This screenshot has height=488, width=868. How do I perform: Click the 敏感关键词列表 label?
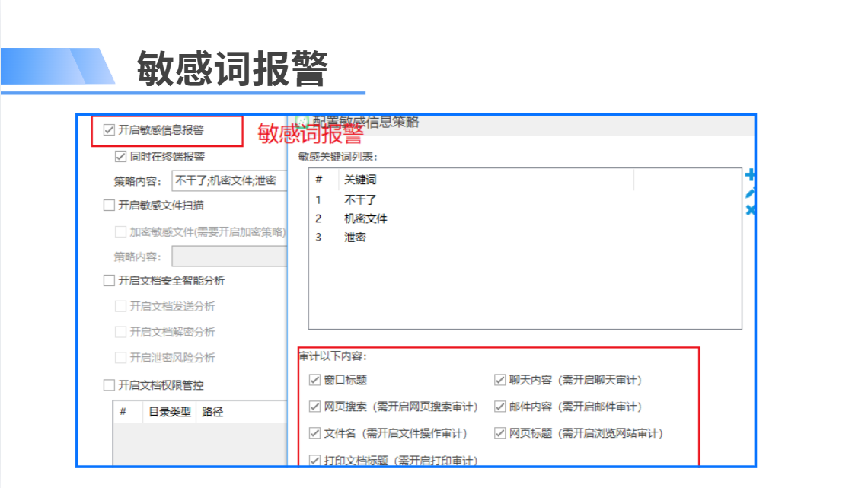pos(337,157)
